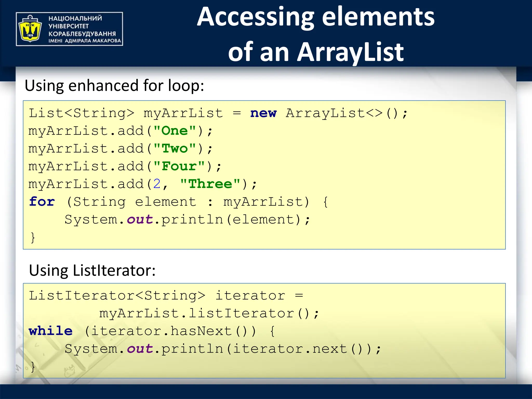Click the 'while' keyword
This screenshot has width=532, height=399.
[51, 331]
